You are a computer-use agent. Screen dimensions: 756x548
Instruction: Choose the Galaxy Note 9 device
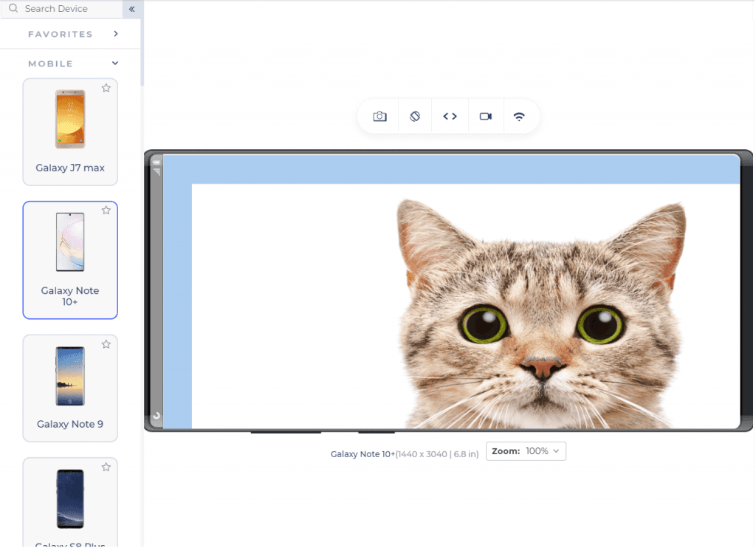70,388
